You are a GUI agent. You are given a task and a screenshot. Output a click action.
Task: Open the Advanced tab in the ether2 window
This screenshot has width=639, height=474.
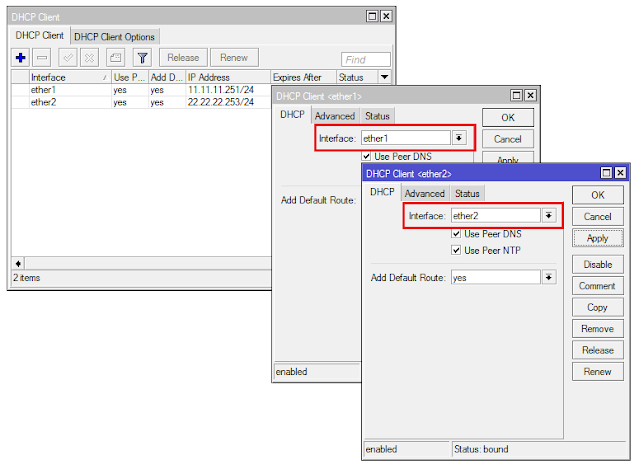click(425, 194)
